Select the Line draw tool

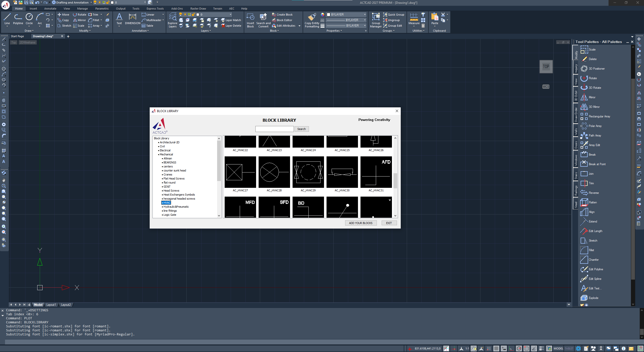click(x=7, y=19)
